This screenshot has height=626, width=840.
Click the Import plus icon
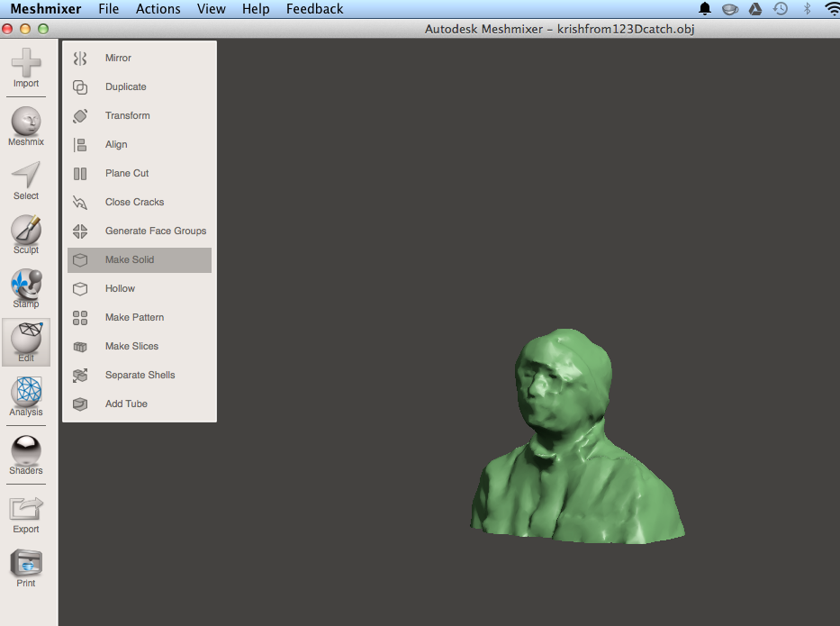pos(26,62)
